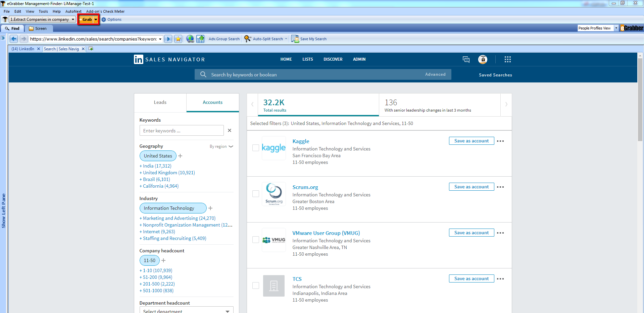The image size is (644, 313).
Task: Check the Kaggle result checkbox
Action: click(256, 148)
